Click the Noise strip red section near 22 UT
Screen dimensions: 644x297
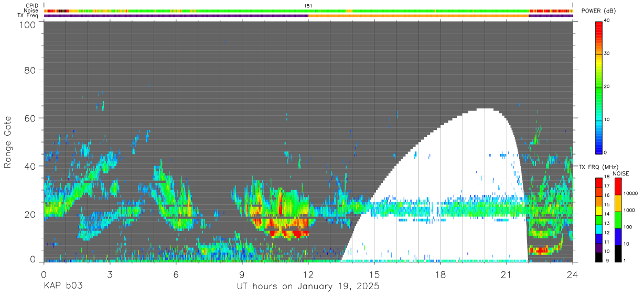[551, 11]
